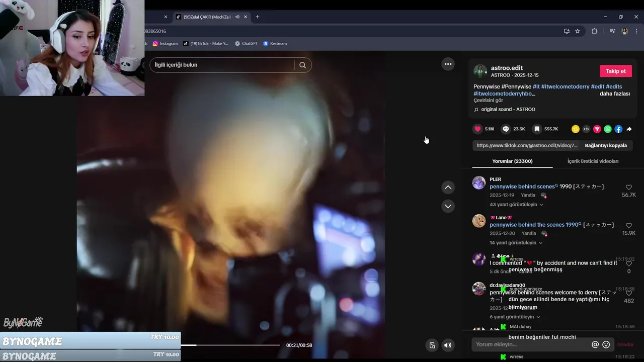Click Çevirisini gör translation link
Image resolution: width=644 pixels, height=362 pixels.
coord(488,101)
